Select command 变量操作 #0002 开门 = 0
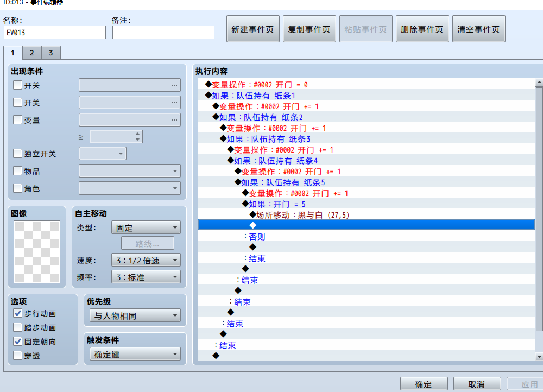The width and height of the screenshot is (543, 392). click(367, 85)
